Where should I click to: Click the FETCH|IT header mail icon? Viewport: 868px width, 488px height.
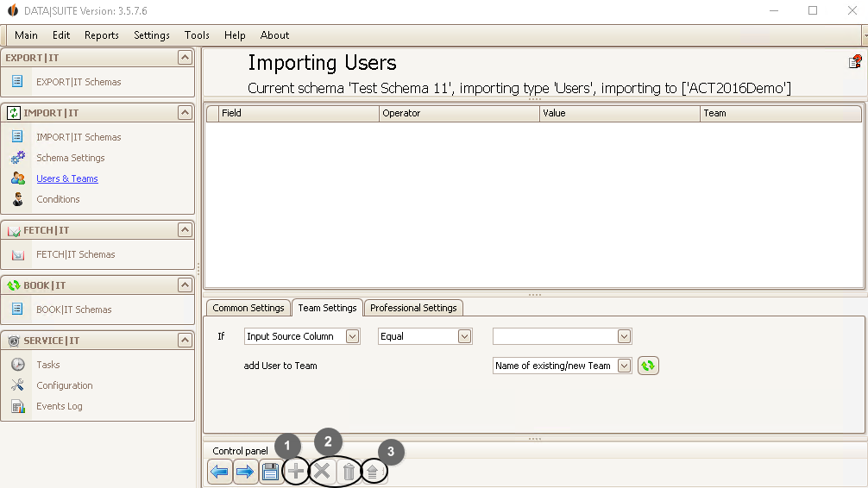click(14, 230)
